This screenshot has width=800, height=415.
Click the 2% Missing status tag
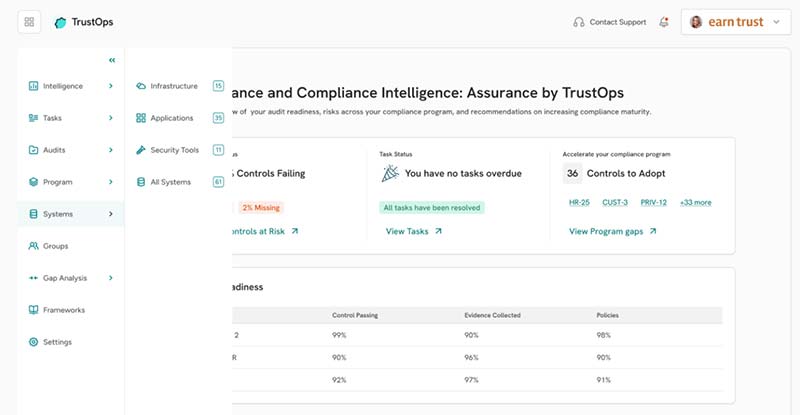(261, 208)
